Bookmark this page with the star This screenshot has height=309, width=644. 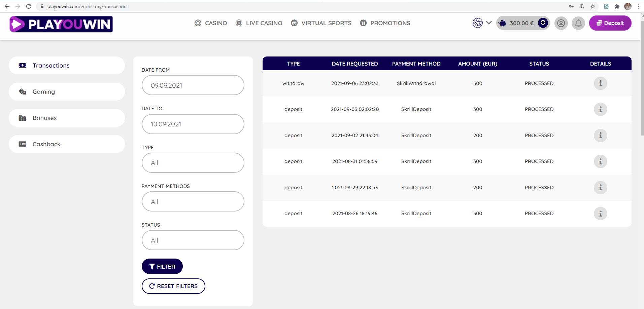tap(593, 6)
